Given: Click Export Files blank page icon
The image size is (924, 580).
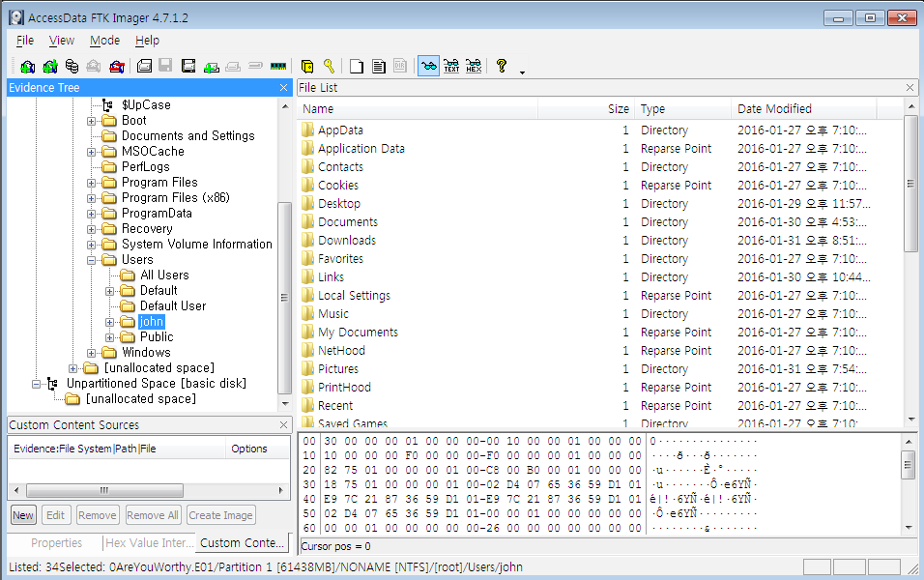Looking at the screenshot, I should (357, 66).
